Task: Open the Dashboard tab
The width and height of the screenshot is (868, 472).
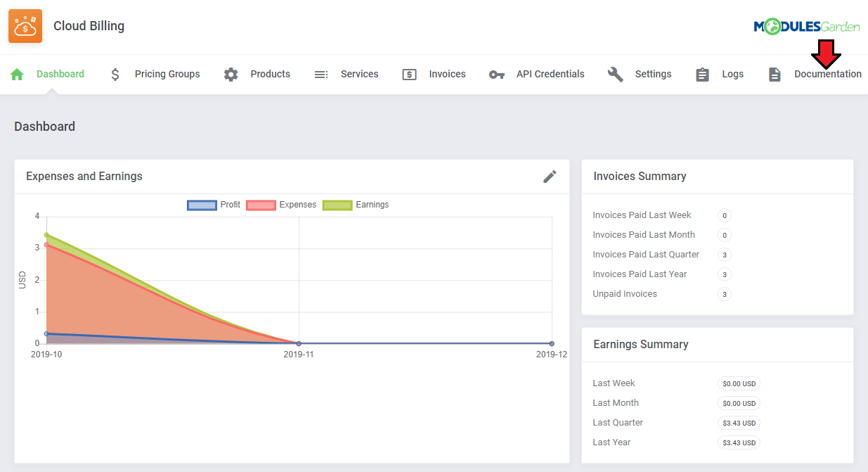Action: pyautogui.click(x=60, y=74)
